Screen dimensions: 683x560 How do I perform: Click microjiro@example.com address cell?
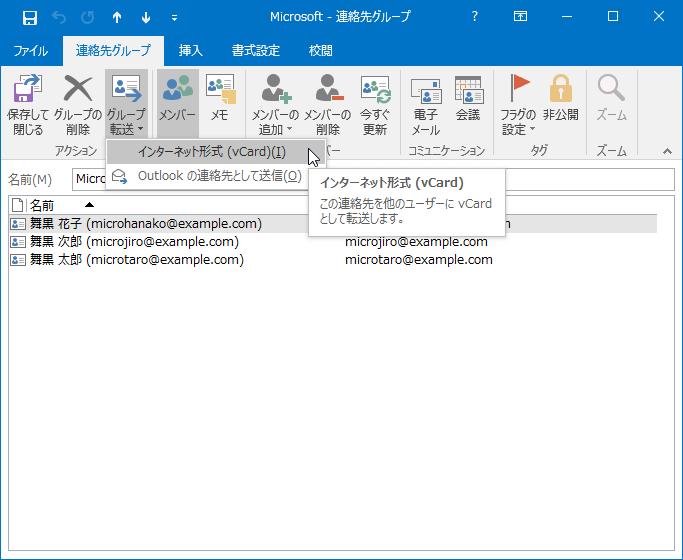pos(416,242)
